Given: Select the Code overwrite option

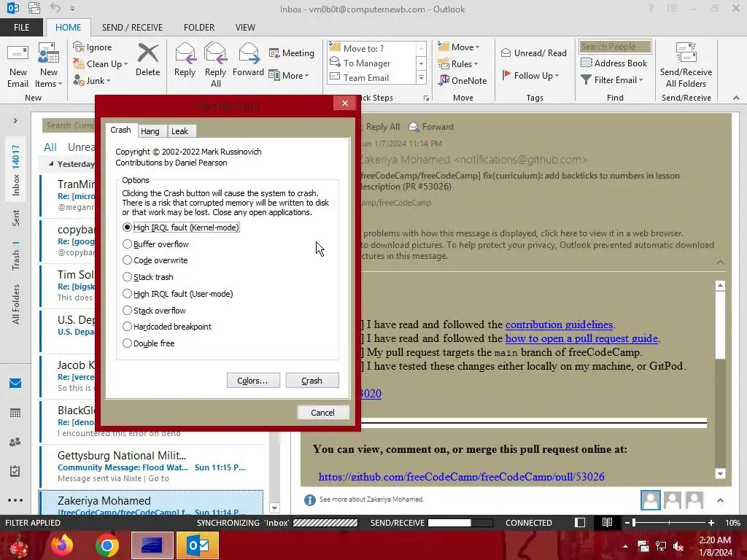Looking at the screenshot, I should (155, 260).
